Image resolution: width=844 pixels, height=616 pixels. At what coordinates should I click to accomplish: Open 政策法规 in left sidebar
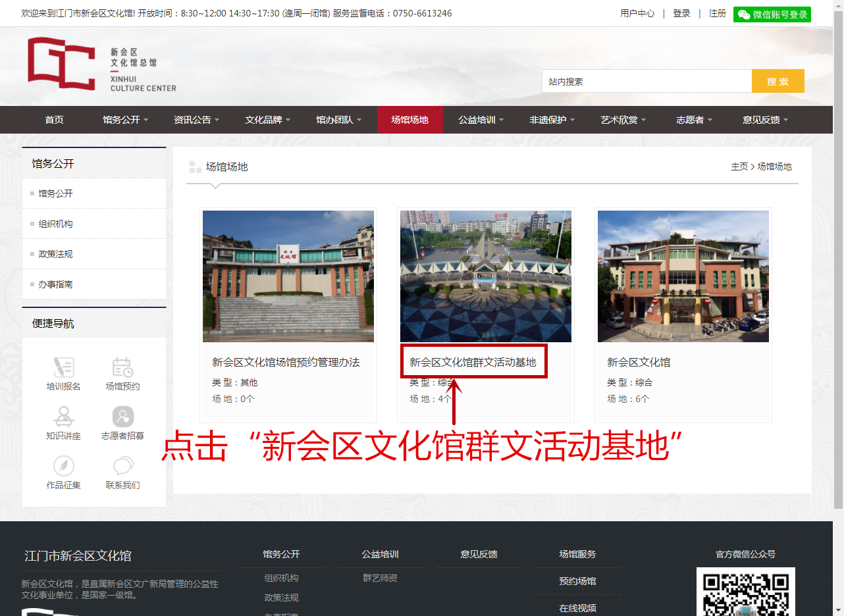point(94,254)
